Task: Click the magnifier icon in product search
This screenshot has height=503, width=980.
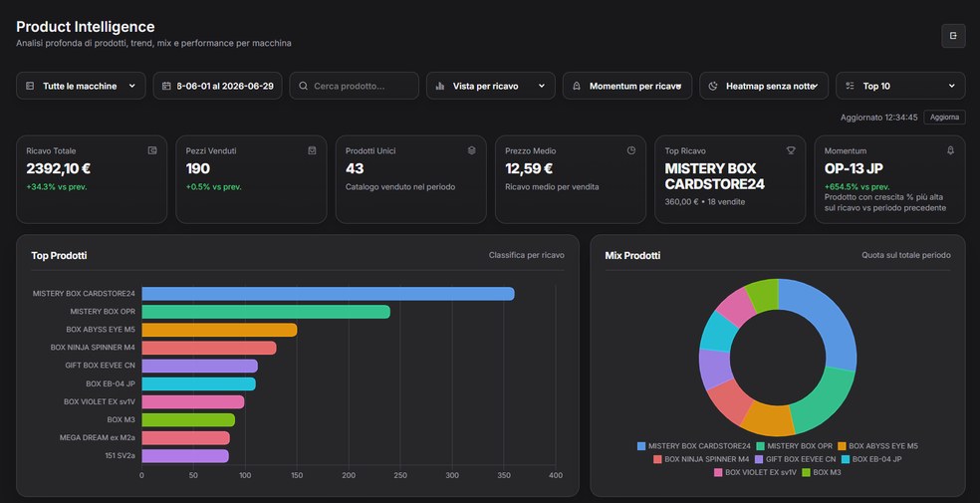Action: [x=303, y=86]
